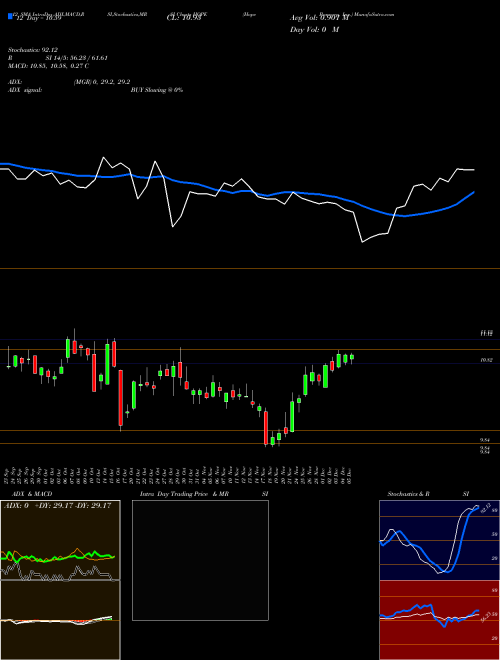Click the 'Avg Vol: 0.901 M' label

pyautogui.click(x=319, y=18)
